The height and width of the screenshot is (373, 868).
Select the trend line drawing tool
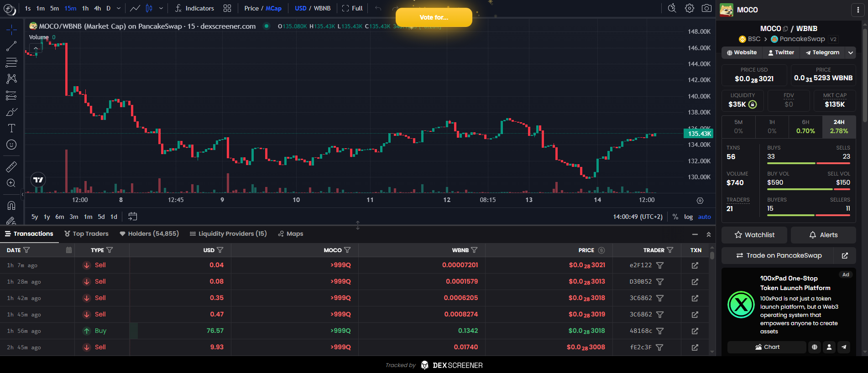pyautogui.click(x=11, y=46)
